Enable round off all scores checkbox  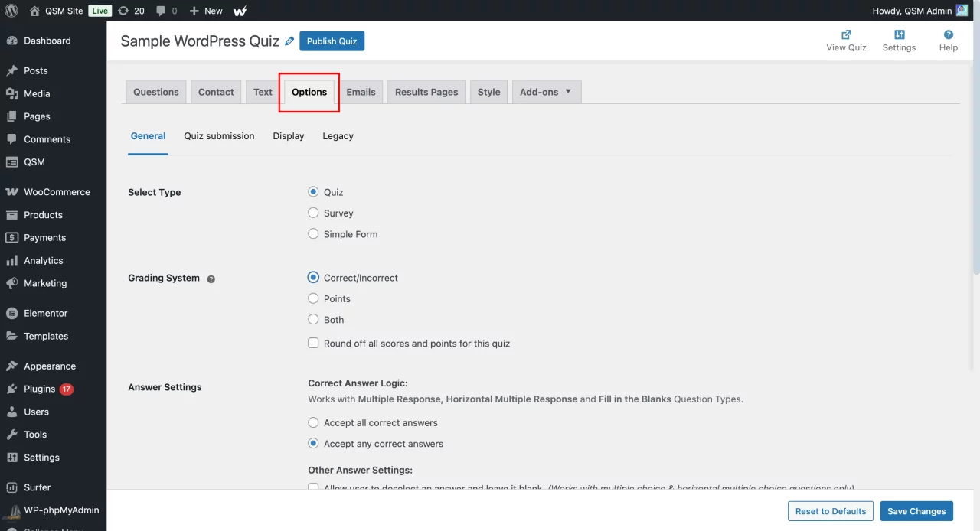point(313,344)
